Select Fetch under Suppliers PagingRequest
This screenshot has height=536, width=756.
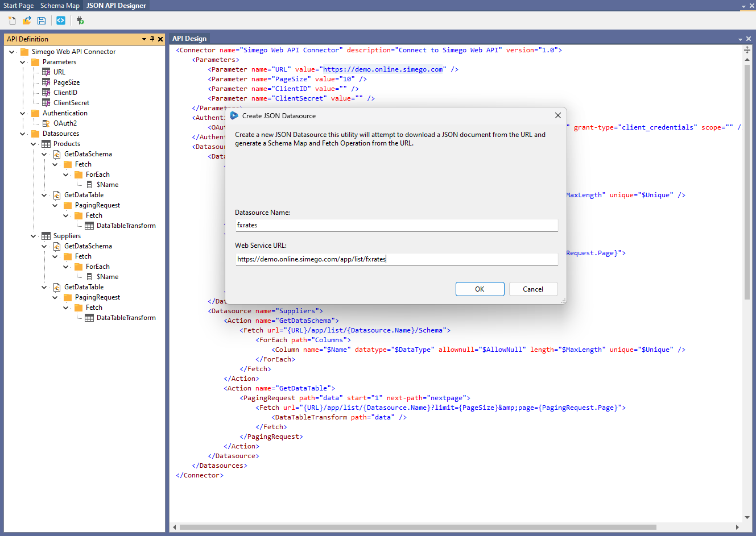(x=94, y=308)
